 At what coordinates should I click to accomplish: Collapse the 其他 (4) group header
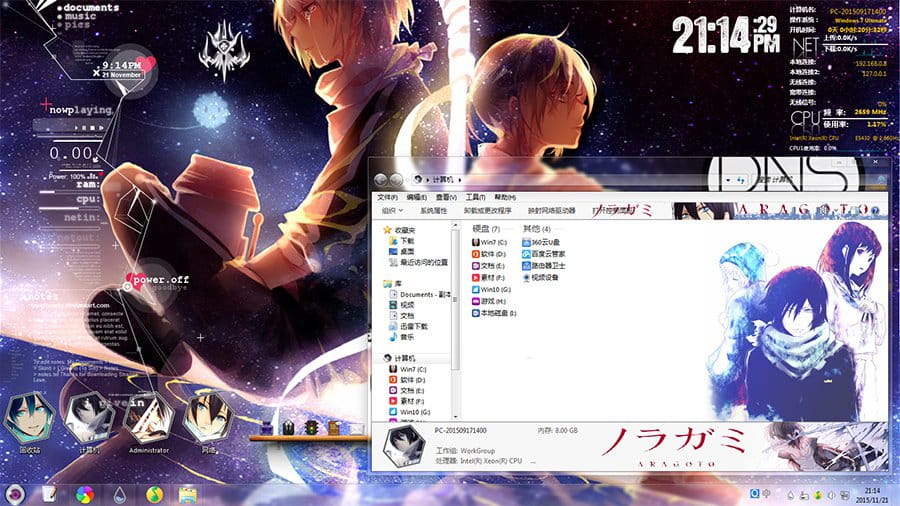(x=537, y=228)
